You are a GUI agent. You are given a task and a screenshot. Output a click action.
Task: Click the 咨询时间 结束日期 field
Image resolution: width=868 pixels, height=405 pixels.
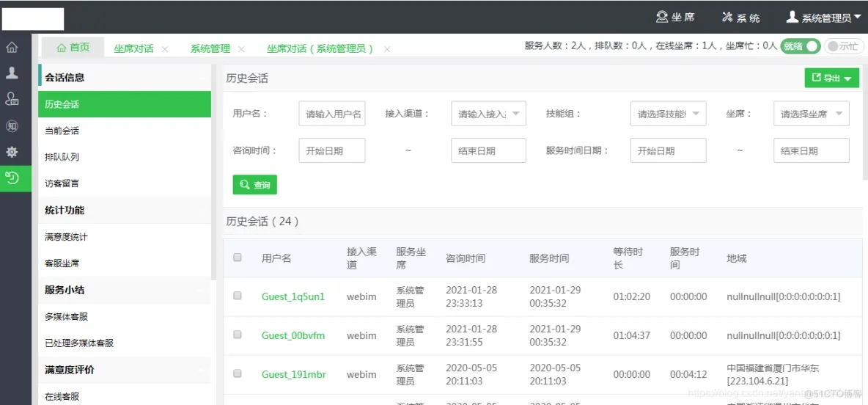coord(488,150)
